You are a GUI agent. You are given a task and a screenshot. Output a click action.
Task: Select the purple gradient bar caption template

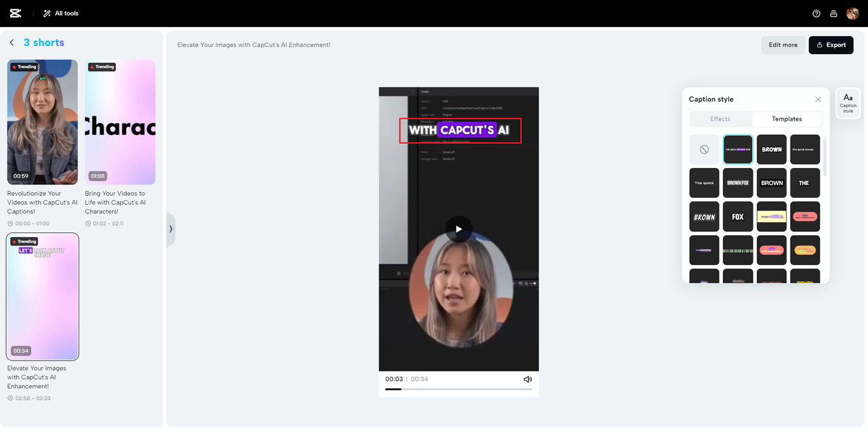pyautogui.click(x=704, y=250)
